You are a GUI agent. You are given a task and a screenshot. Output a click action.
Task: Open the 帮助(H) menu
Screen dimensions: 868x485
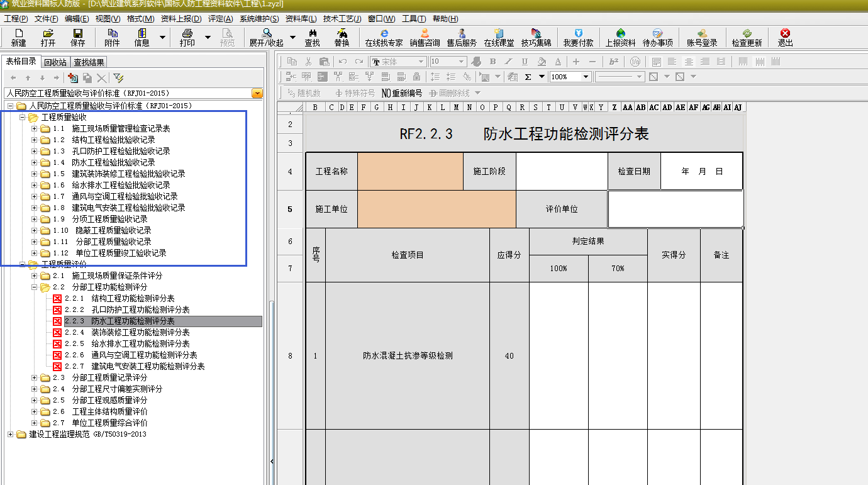445,19
